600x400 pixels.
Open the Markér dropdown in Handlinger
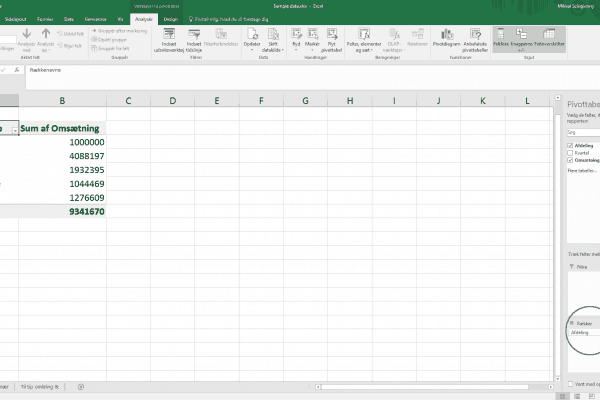click(x=311, y=40)
